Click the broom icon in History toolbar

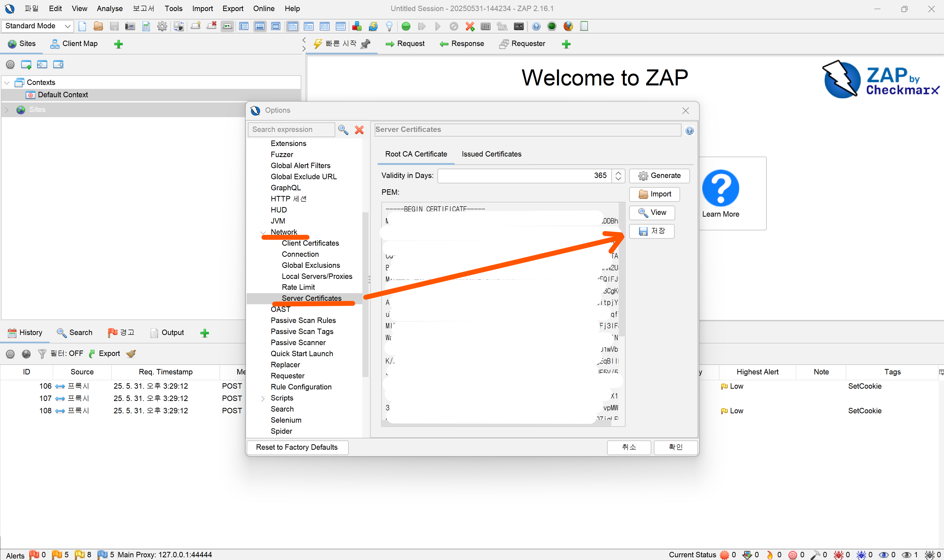pos(131,353)
